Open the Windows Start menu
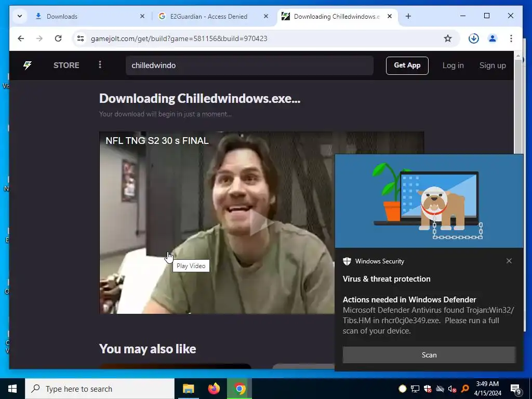This screenshot has width=532, height=399. pos(12,389)
